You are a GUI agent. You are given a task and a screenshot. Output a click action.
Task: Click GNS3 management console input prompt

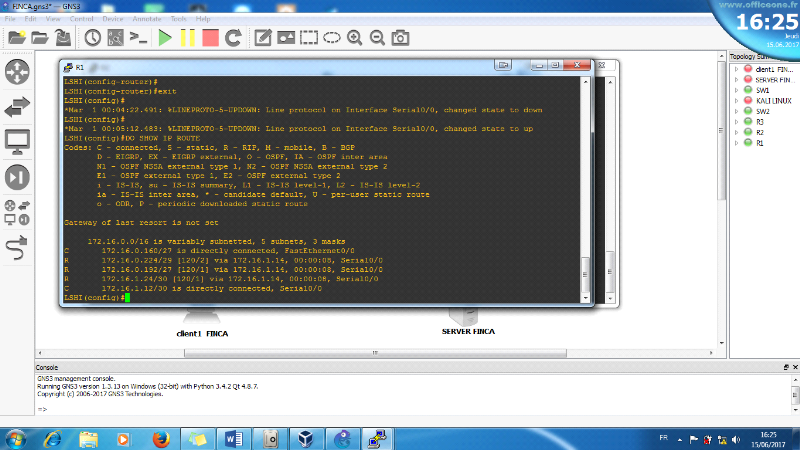pos(42,409)
